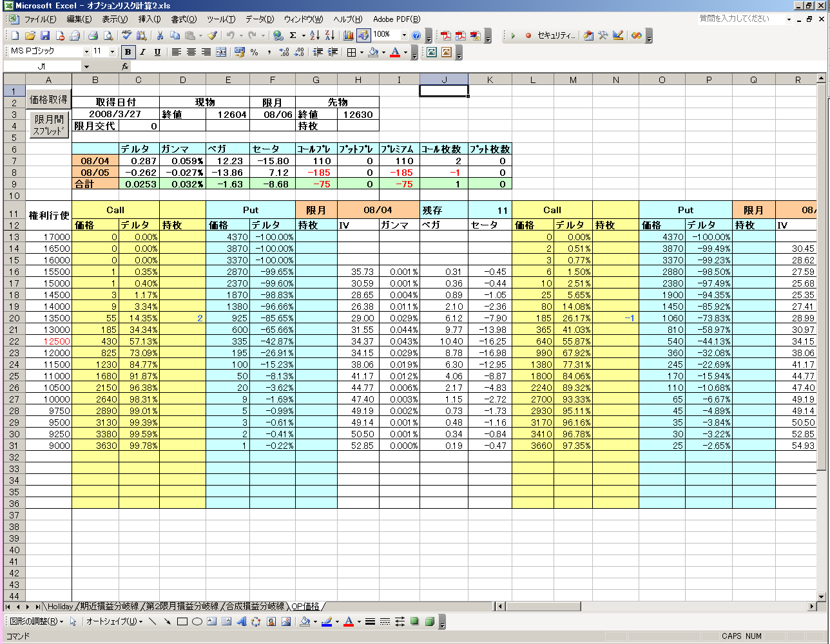Select the row 20 header
830x644 pixels.
[x=14, y=318]
